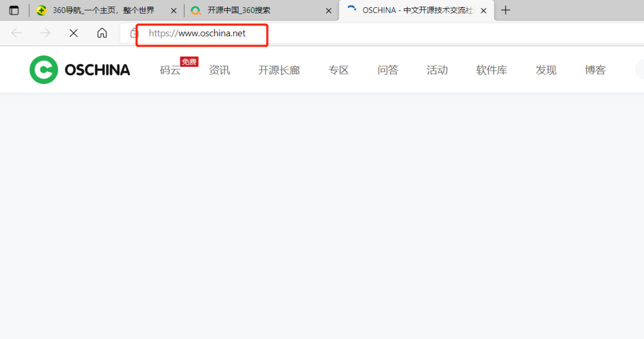
Task: Close the OSCHINA tab
Action: [484, 11]
